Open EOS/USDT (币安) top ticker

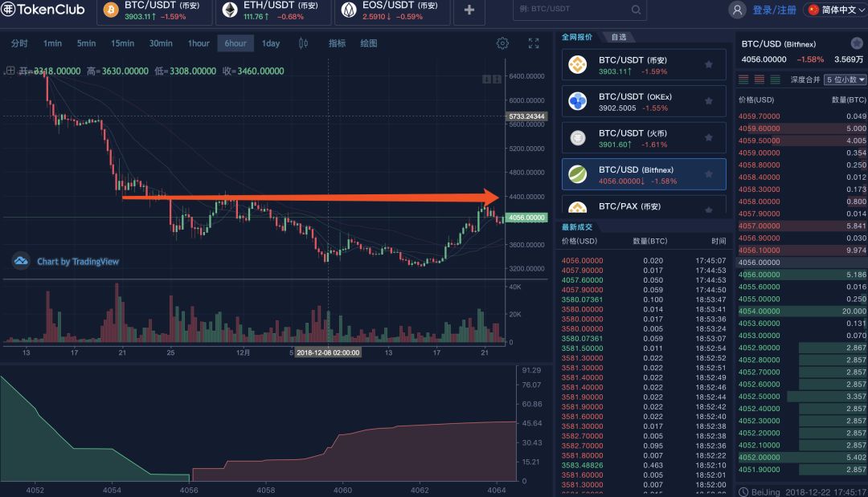pyautogui.click(x=392, y=11)
